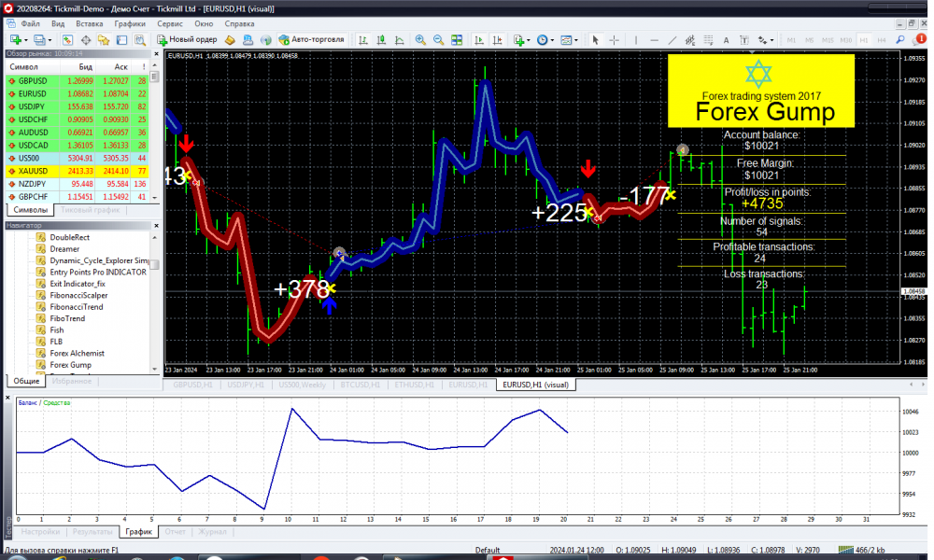Close the Navigator panel
The height and width of the screenshot is (560, 934).
[x=156, y=226]
